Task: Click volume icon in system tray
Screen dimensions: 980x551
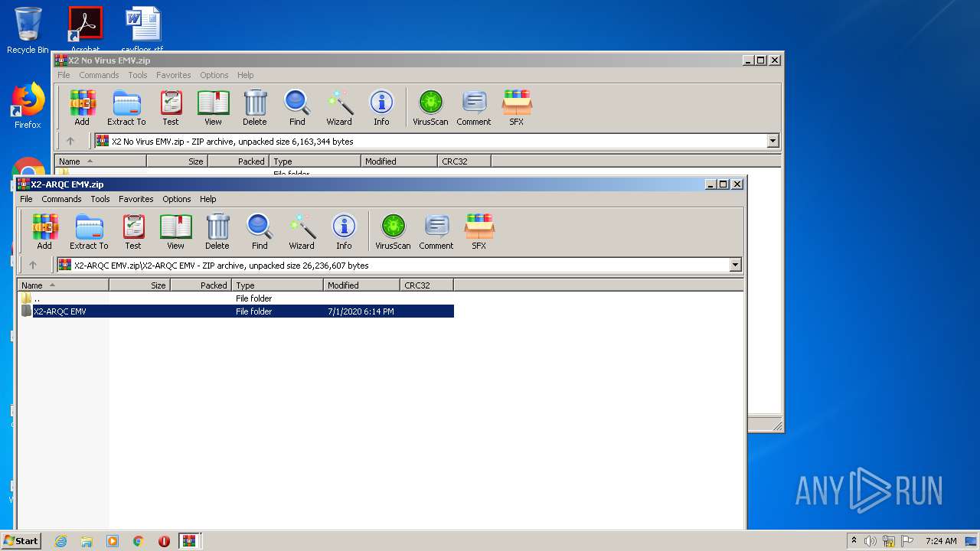Action: (871, 541)
